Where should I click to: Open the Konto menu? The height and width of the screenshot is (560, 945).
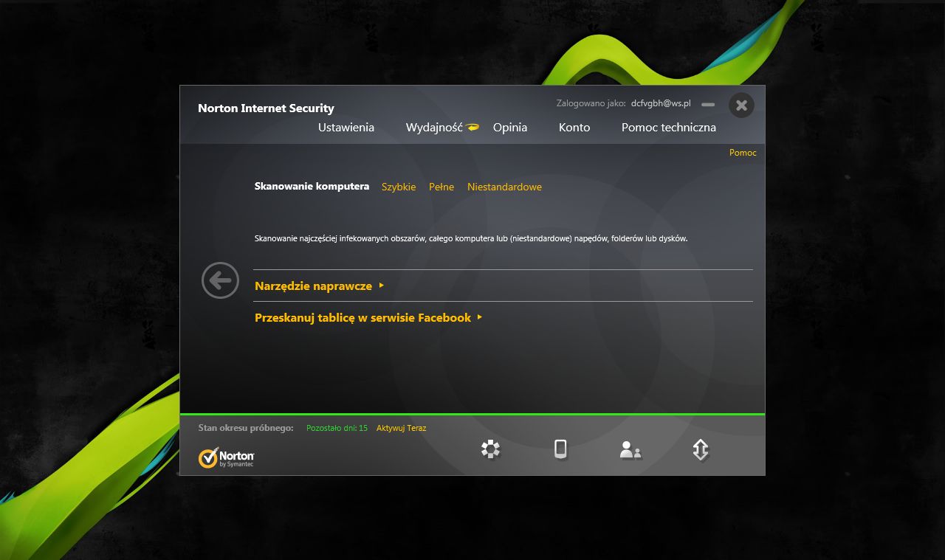[574, 127]
